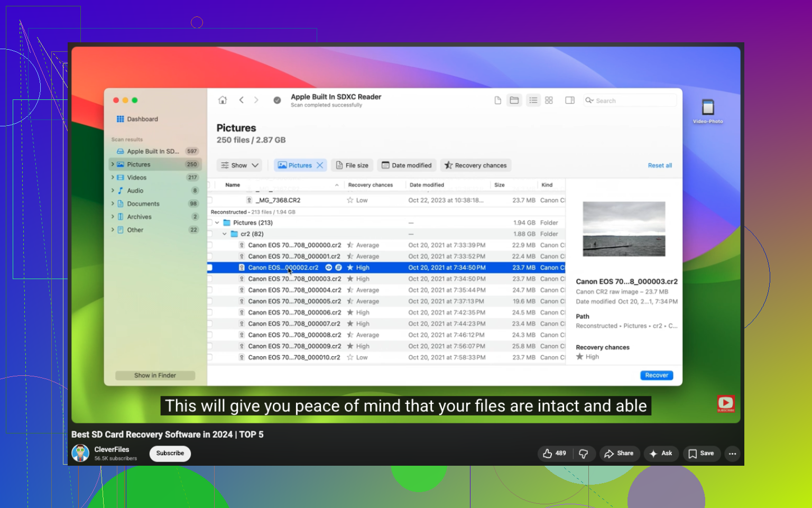Click the Ask button under the video

pos(661,454)
